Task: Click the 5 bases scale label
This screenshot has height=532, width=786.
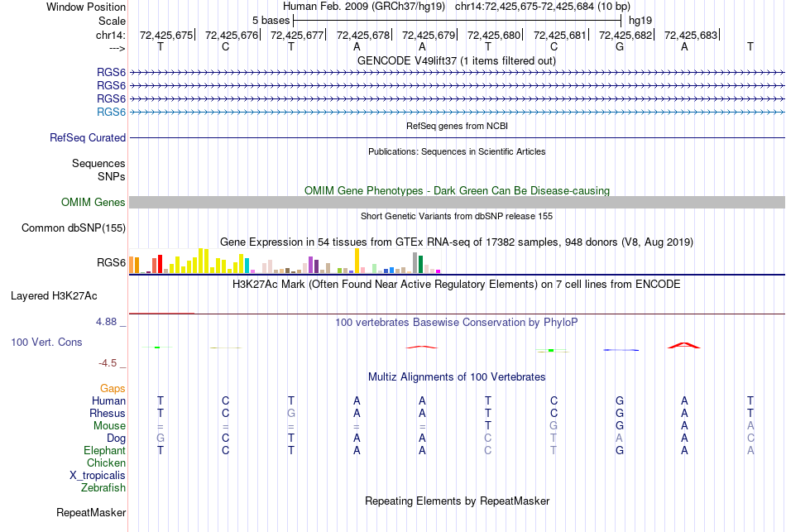Action: pyautogui.click(x=271, y=21)
